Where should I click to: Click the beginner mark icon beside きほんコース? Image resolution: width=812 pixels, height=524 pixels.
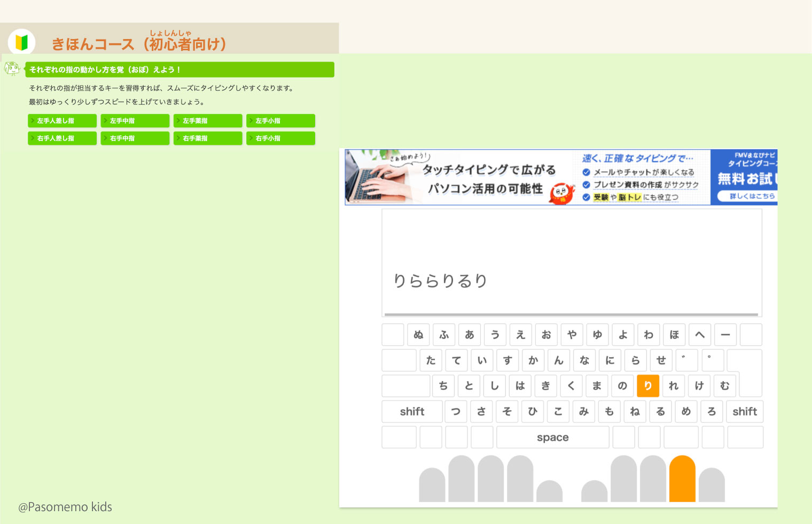click(21, 42)
